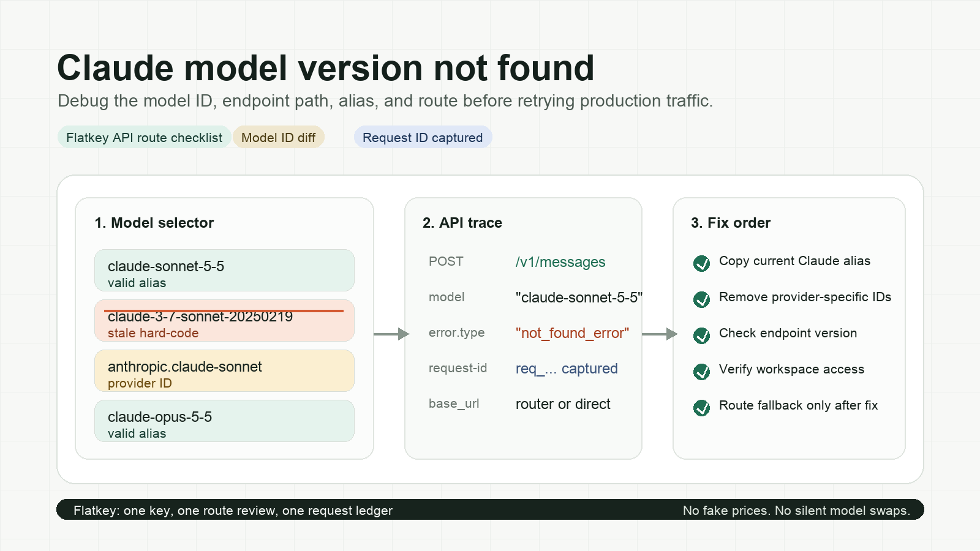
Task: Click the Flatkey one key footer text
Action: tap(233, 511)
